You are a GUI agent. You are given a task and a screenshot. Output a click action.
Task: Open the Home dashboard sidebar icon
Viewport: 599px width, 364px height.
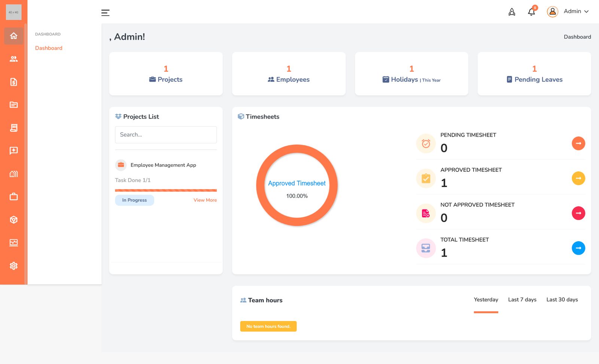tap(13, 36)
